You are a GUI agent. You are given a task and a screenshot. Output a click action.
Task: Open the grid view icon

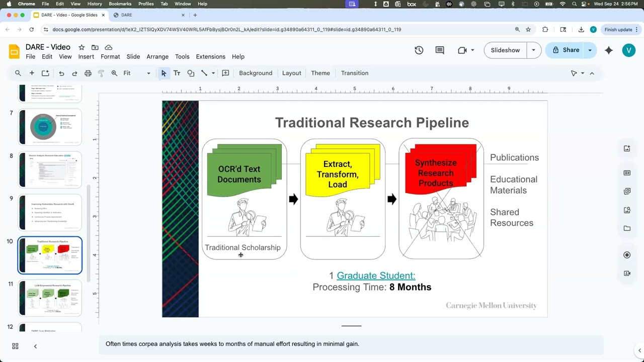(15, 346)
